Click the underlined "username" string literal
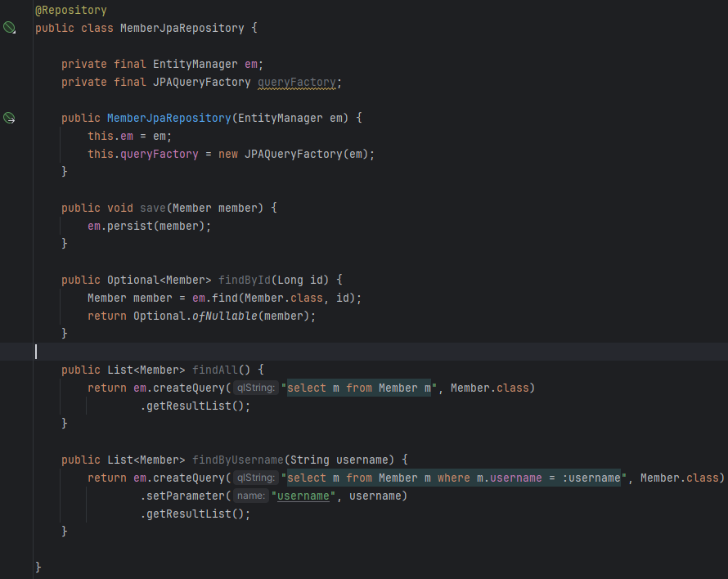 pos(303,496)
